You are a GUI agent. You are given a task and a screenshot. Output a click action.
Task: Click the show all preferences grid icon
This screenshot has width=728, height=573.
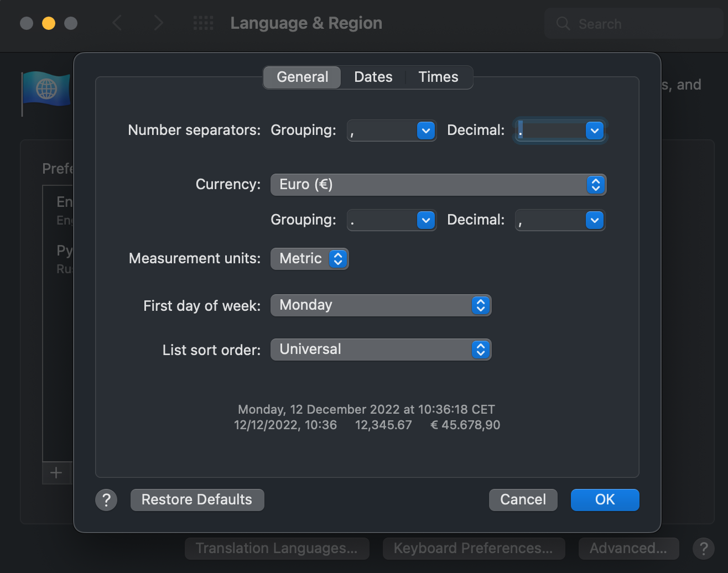[x=203, y=23]
